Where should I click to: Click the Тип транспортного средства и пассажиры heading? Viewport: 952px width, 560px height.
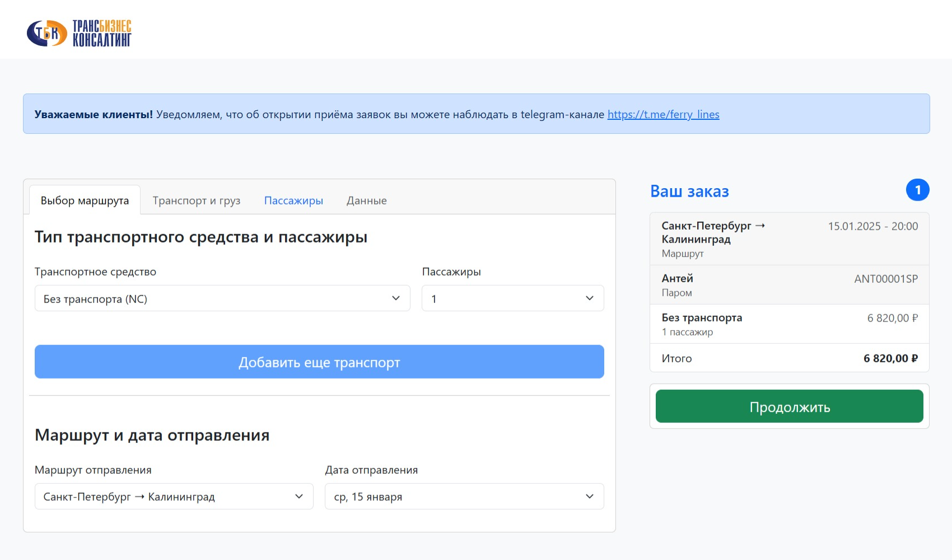pos(201,237)
